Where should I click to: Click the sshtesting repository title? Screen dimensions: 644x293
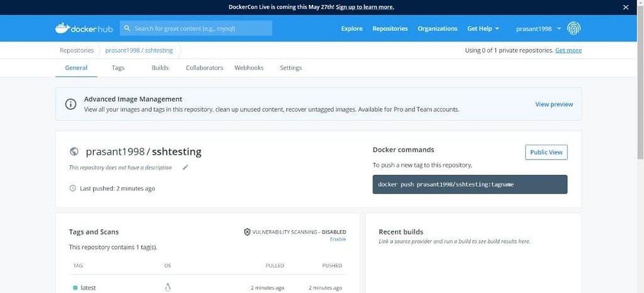[x=177, y=152]
